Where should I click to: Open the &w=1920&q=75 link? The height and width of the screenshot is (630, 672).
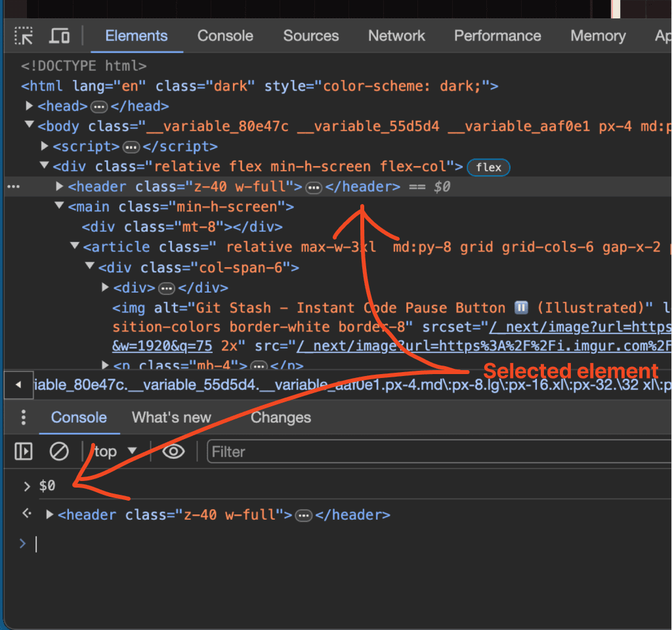pyautogui.click(x=162, y=346)
